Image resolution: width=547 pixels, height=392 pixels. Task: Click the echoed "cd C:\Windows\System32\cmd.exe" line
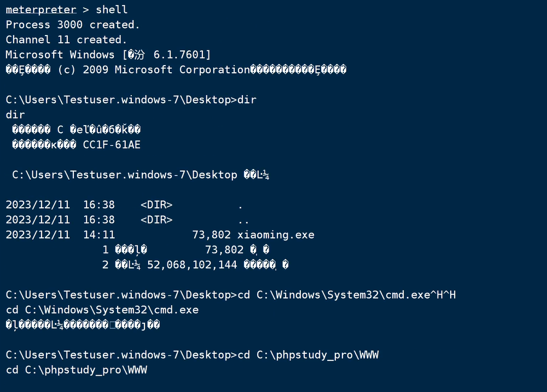[102, 310]
